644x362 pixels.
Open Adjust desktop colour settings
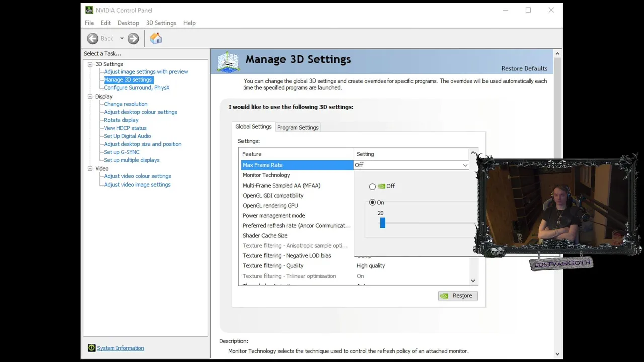(x=140, y=112)
